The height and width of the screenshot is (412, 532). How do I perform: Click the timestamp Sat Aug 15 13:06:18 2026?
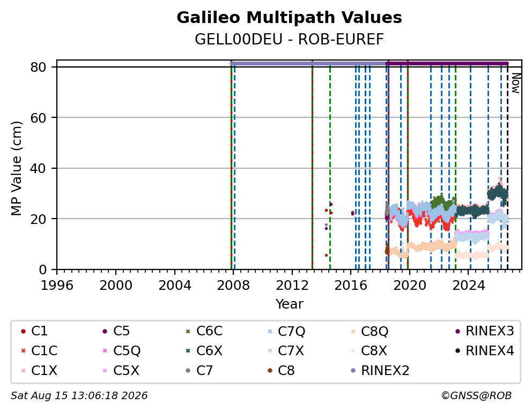click(x=79, y=396)
